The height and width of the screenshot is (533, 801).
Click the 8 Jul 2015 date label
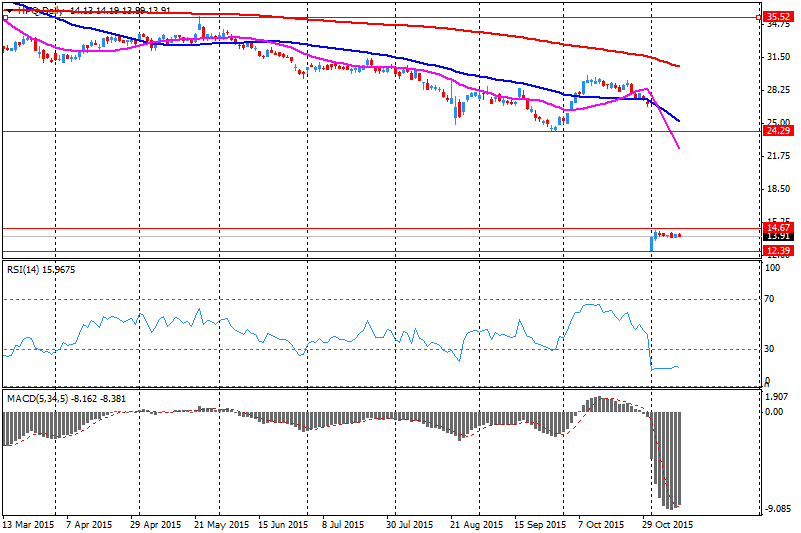click(x=343, y=525)
